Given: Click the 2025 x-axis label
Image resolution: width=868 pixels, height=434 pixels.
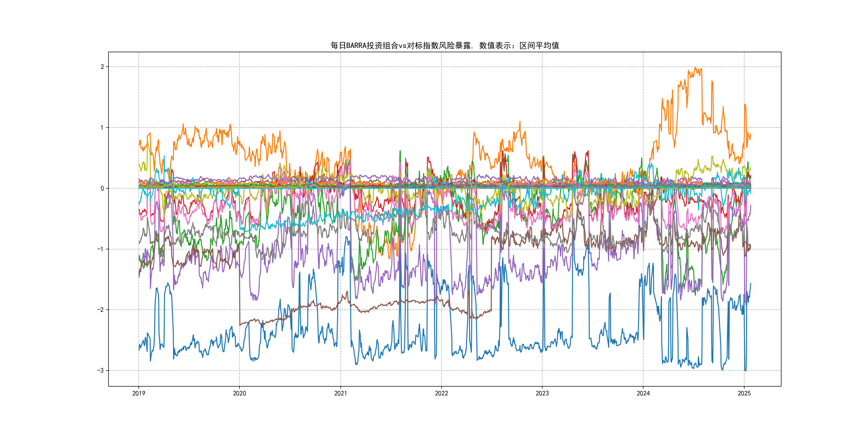Looking at the screenshot, I should click(x=744, y=393).
